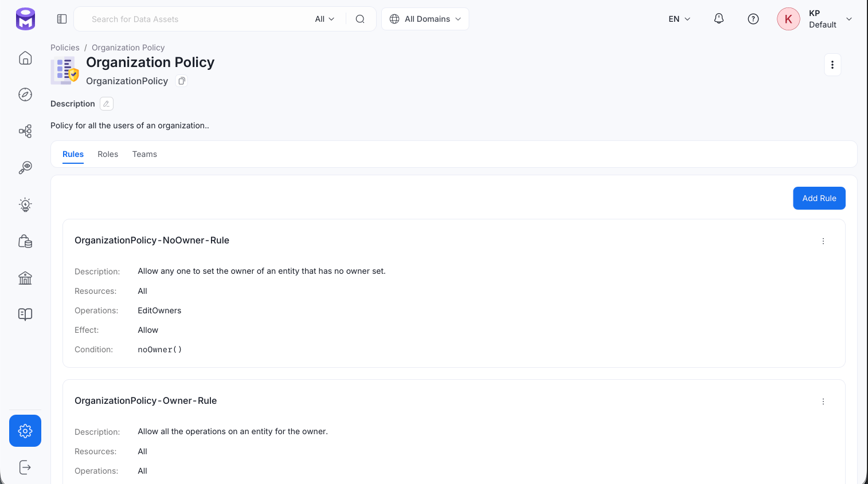The height and width of the screenshot is (484, 868).
Task: Click the Organization Policy page heading
Action: point(150,62)
